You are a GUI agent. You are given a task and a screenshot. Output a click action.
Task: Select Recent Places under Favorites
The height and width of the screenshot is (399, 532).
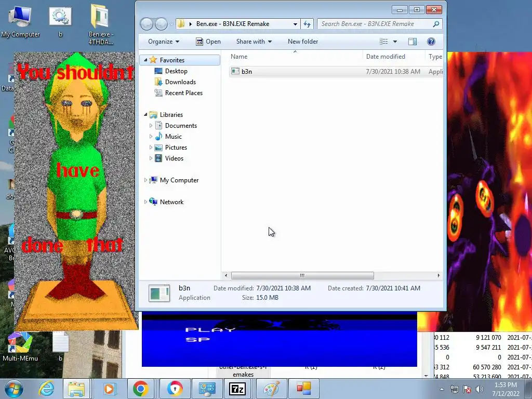tap(183, 92)
